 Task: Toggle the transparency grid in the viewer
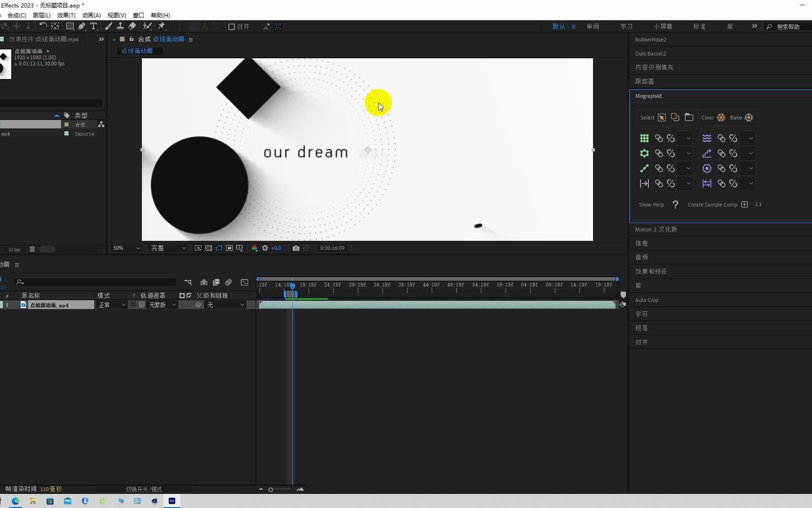coord(209,248)
